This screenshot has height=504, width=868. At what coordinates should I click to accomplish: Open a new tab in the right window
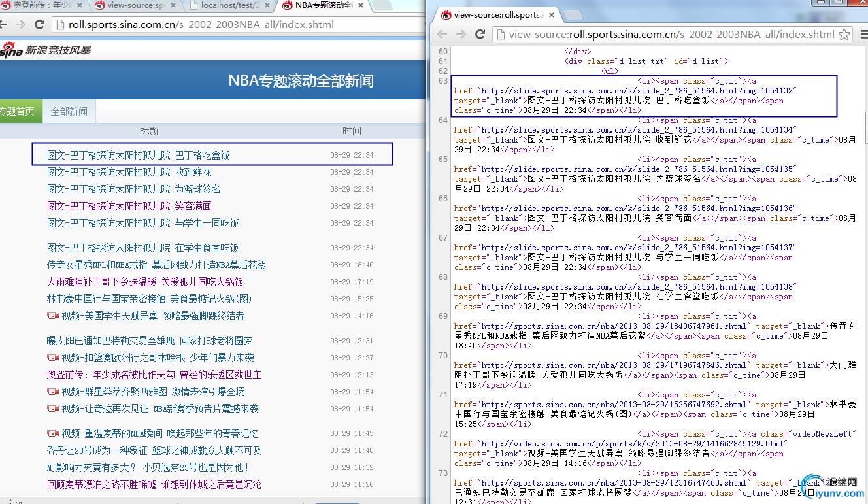point(573,14)
